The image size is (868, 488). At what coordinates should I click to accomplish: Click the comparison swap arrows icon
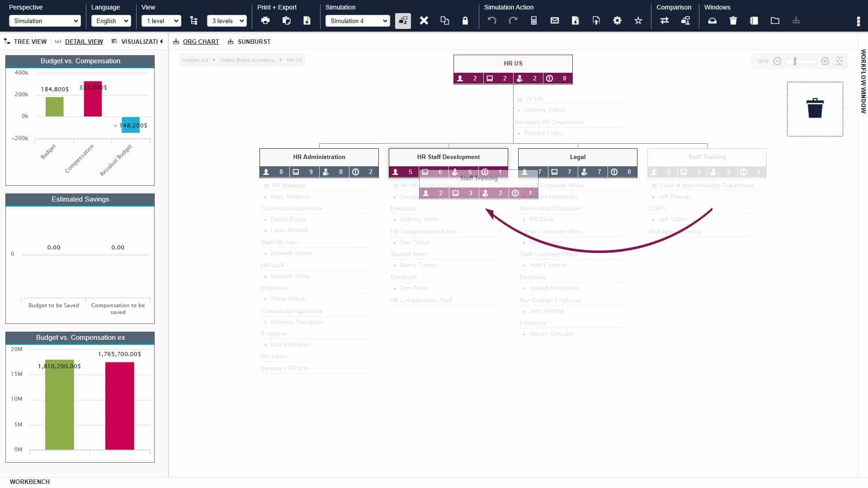[664, 21]
